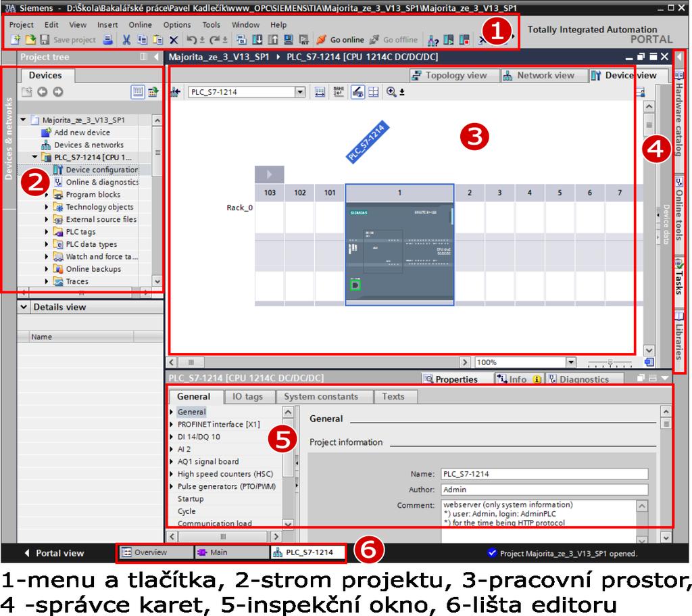Click the Undo arrow icon
The image size is (692, 616).
[191, 40]
